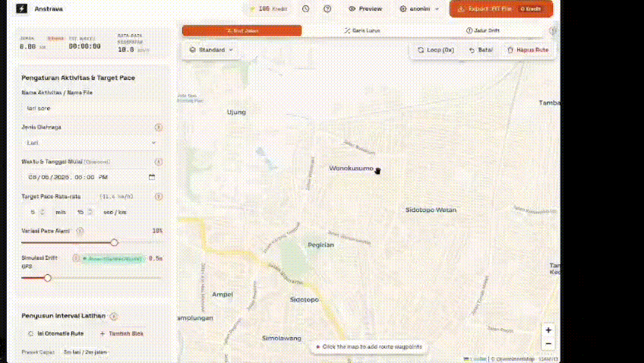The image size is (644, 363).
Task: Open the calendar picker icon
Action: (x=152, y=177)
